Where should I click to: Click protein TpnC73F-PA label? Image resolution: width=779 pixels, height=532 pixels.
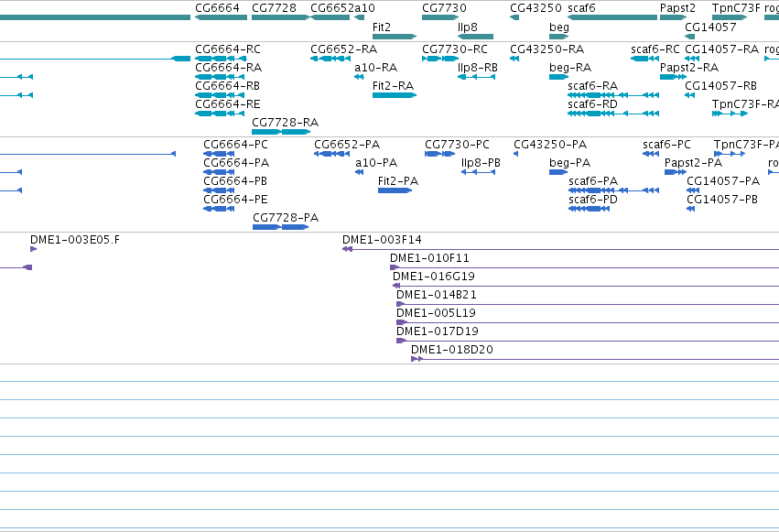[x=746, y=145]
